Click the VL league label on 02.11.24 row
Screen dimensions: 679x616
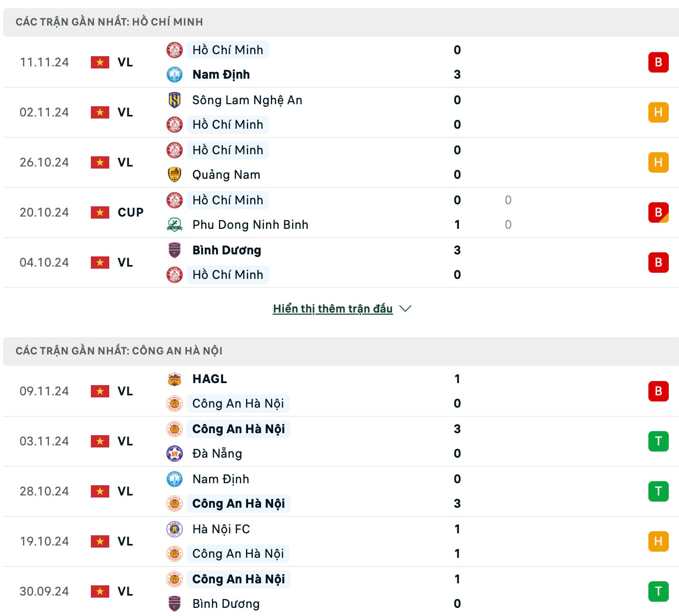125,112
